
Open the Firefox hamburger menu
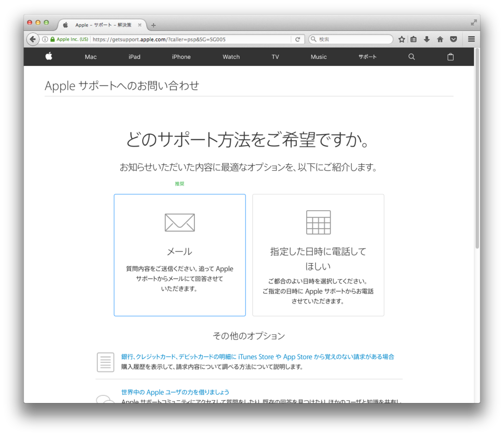tap(471, 39)
